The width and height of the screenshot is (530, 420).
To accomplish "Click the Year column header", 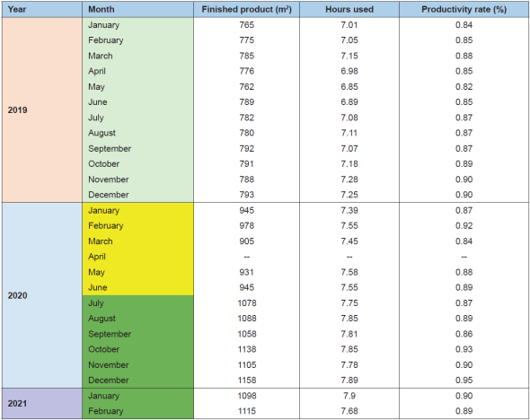I will click(42, 10).
